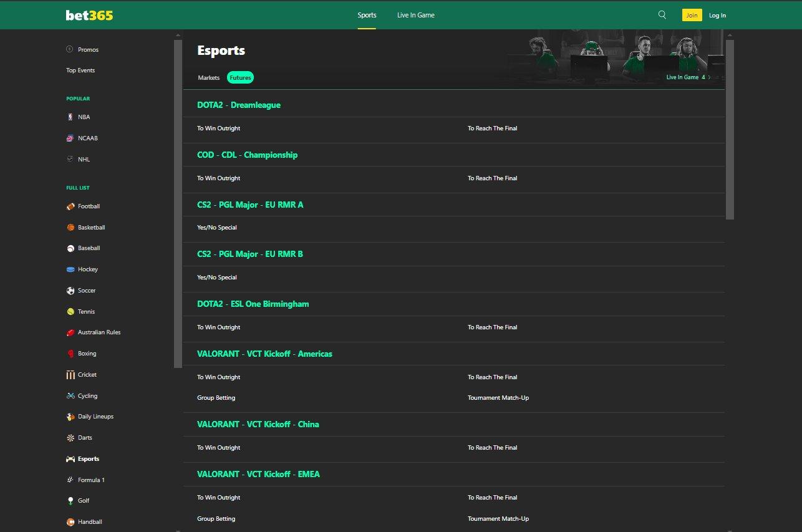Open Handball via its icon
Screen dimensions: 802x532
coord(70,522)
